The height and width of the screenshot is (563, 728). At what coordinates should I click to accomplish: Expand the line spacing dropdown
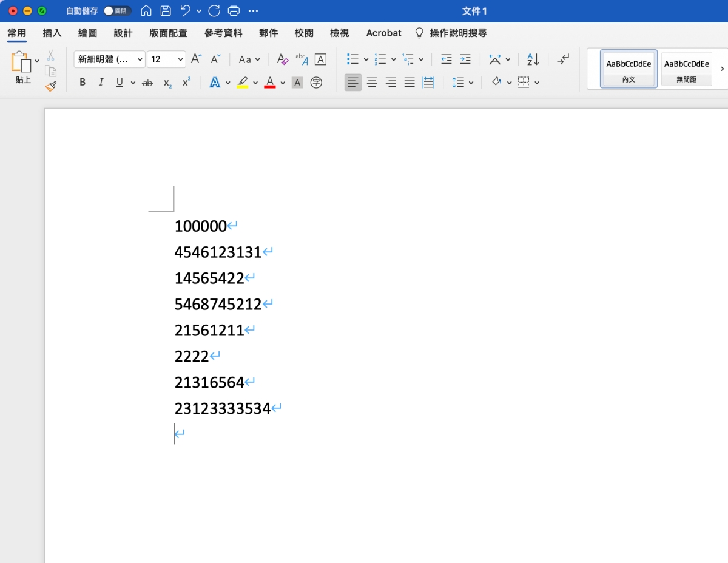point(471,83)
